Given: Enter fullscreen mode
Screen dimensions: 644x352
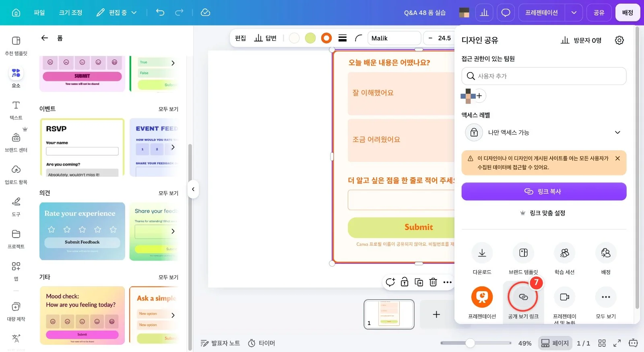Looking at the screenshot, I should click(617, 343).
